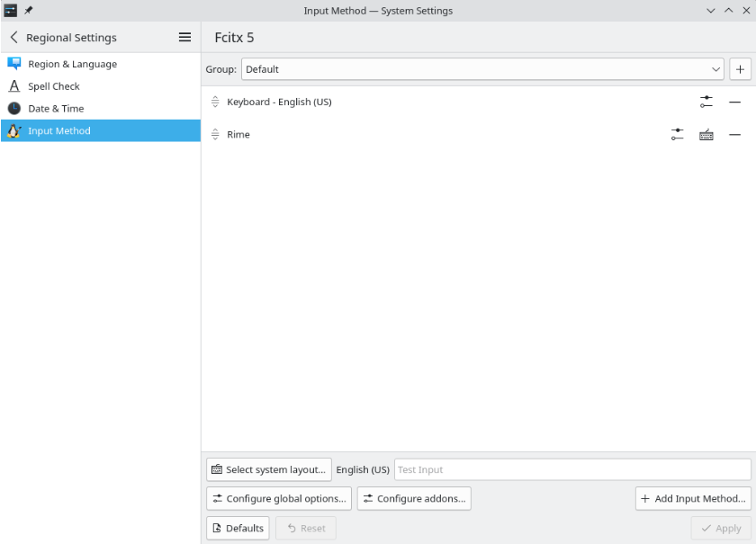Screen dimensions: 756x544
Task: Select layout for Rime keyboard icon
Action: (706, 135)
